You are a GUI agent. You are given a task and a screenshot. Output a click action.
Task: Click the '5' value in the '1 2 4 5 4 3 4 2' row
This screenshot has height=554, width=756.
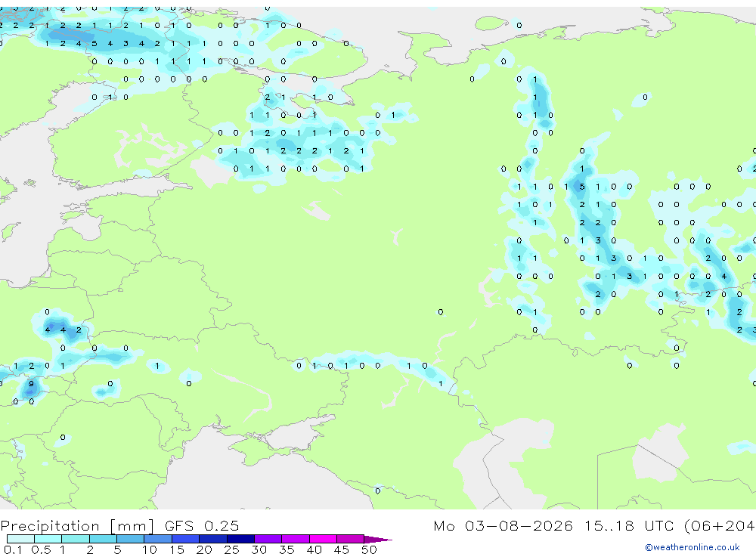click(94, 43)
